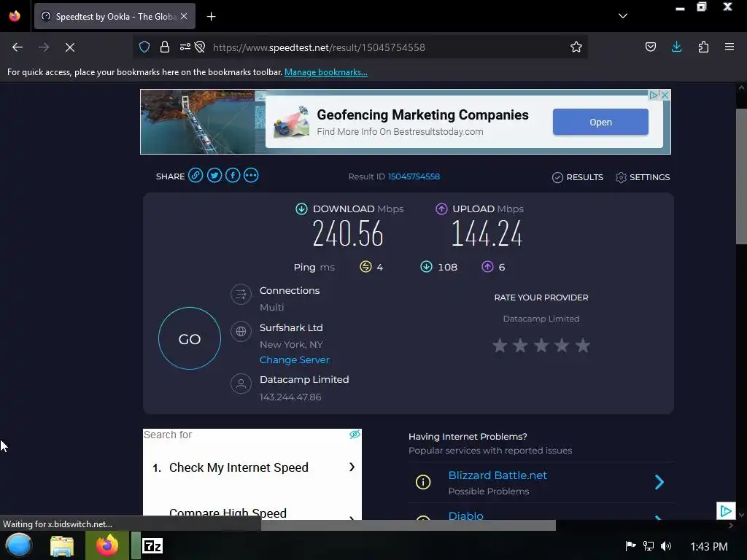Open Blizzard Battle.net row chevron
The height and width of the screenshot is (560, 747).
pos(659,483)
